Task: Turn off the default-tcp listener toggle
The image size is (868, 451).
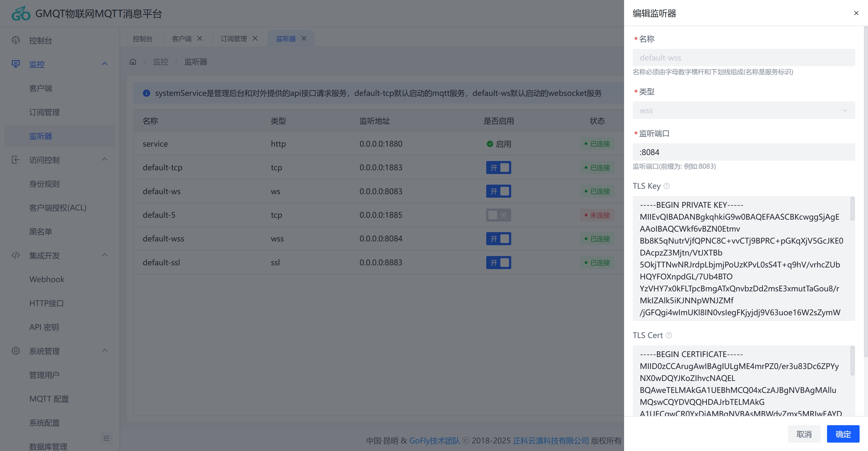Action: tap(498, 167)
